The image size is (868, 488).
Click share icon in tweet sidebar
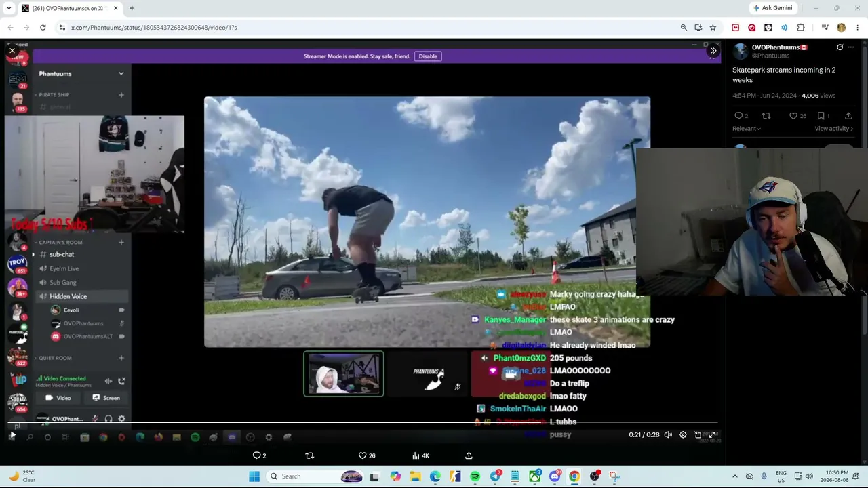coord(848,116)
